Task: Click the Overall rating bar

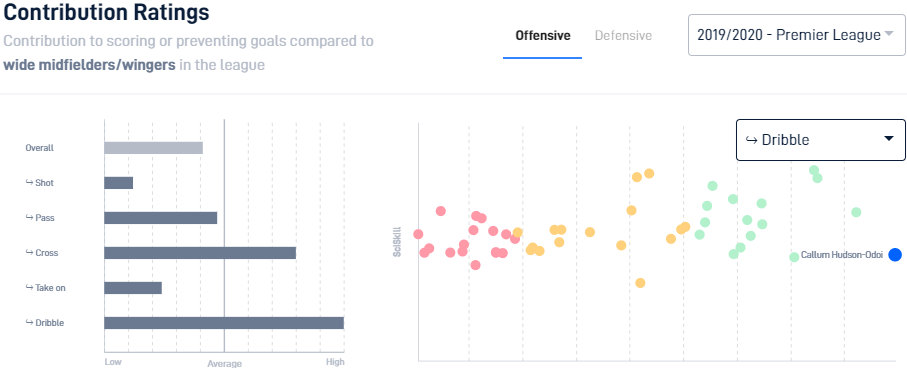Action: (x=153, y=148)
